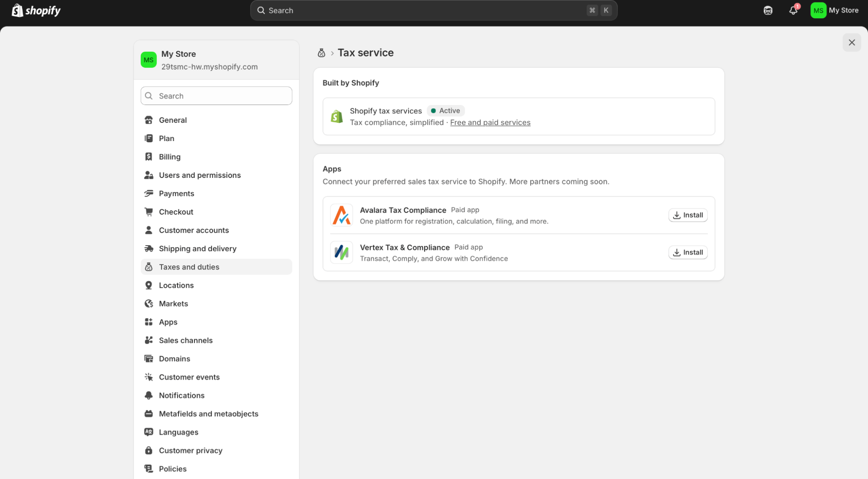Click the Checkout cart icon

tap(149, 212)
